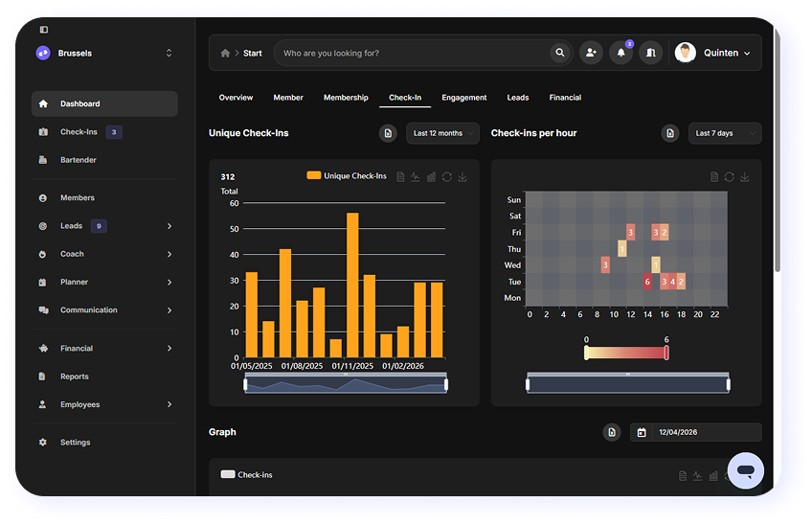Expand the Brussels location switcher
The height and width of the screenshot is (525, 812).
(169, 53)
